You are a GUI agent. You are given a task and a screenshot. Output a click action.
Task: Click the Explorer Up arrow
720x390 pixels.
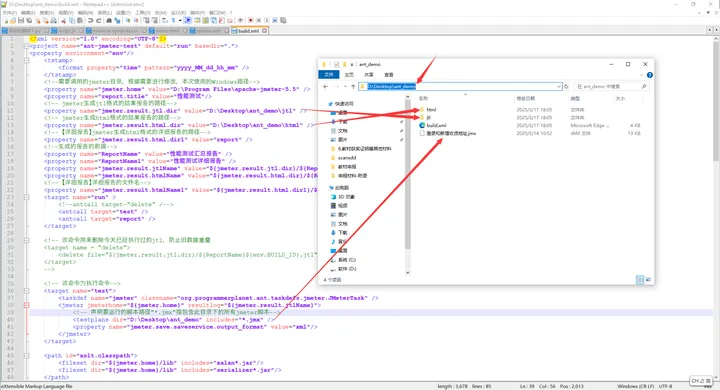353,86
